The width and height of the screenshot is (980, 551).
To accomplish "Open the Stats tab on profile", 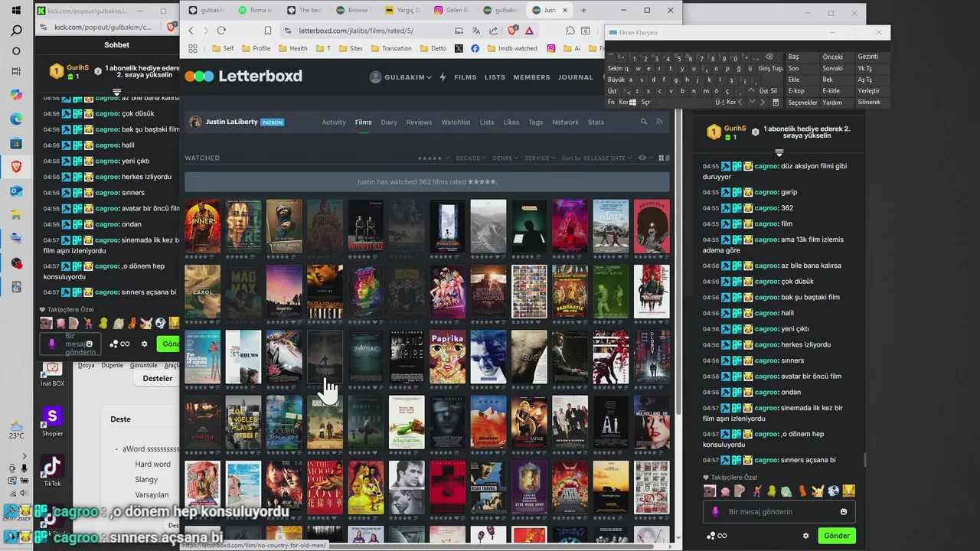I will pyautogui.click(x=596, y=122).
